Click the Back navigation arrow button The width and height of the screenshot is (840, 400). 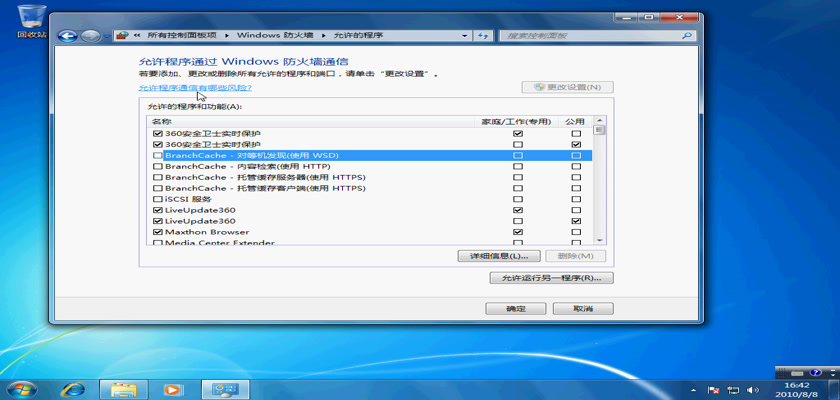pyautogui.click(x=69, y=35)
